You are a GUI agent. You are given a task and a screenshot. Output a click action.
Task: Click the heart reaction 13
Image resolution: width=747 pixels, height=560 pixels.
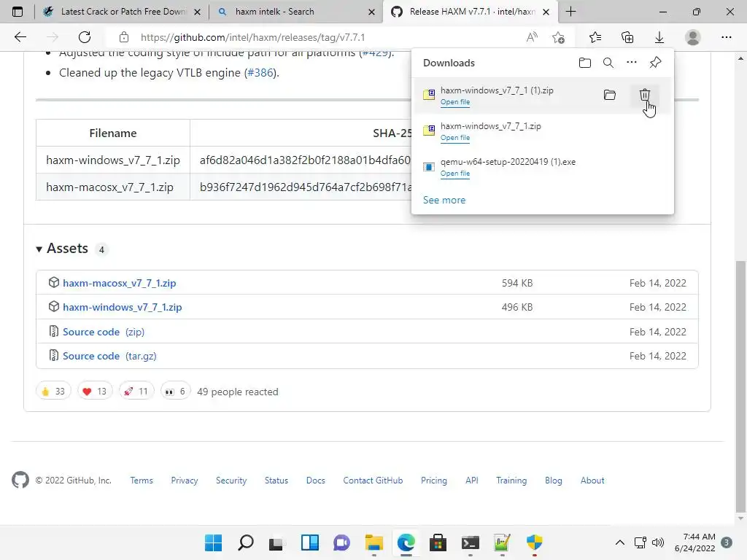pos(95,392)
